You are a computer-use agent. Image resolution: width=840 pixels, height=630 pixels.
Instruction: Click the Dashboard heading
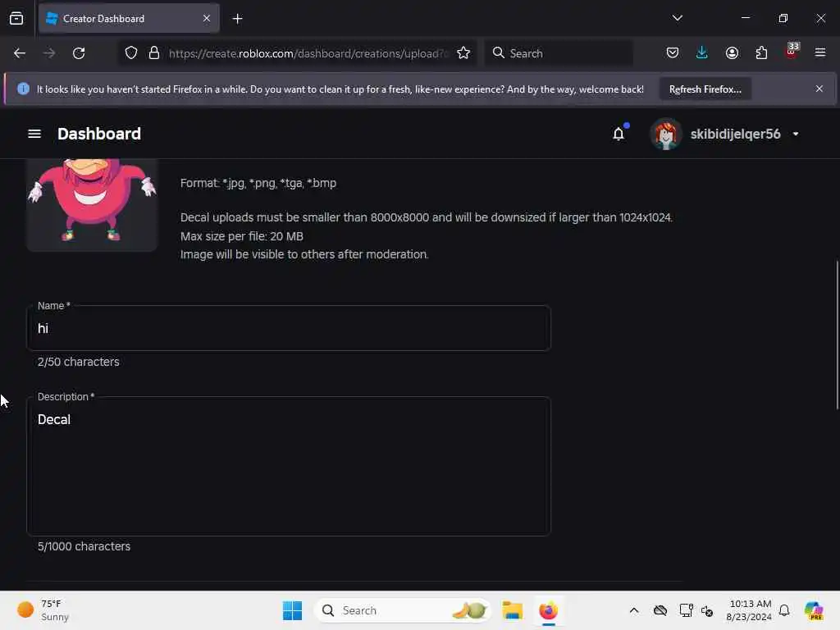tap(99, 134)
